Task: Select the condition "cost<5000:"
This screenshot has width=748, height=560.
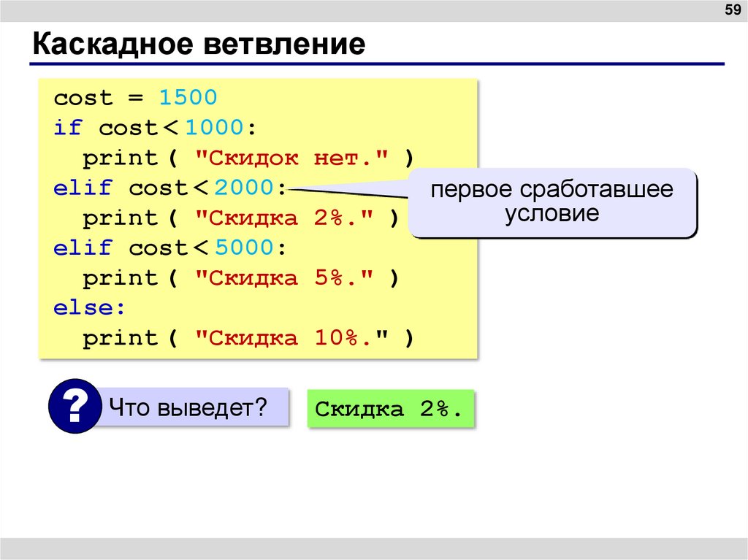Action: [207, 247]
